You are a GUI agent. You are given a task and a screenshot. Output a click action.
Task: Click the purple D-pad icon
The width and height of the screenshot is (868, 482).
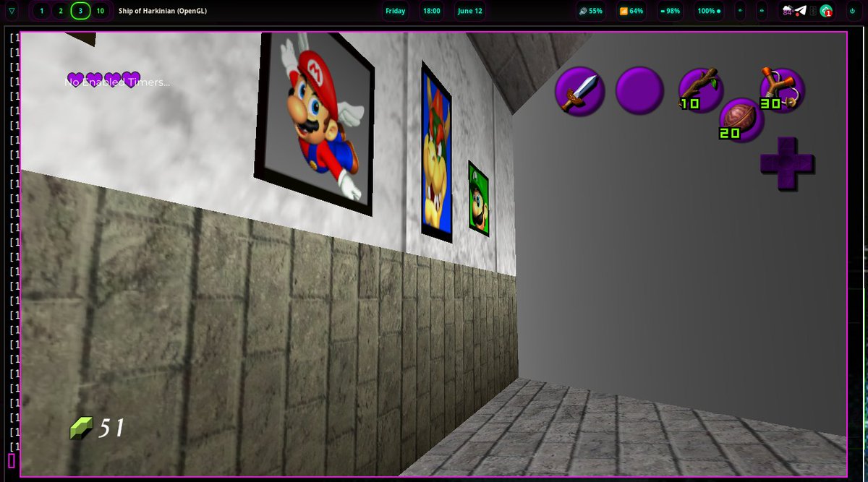point(787,164)
